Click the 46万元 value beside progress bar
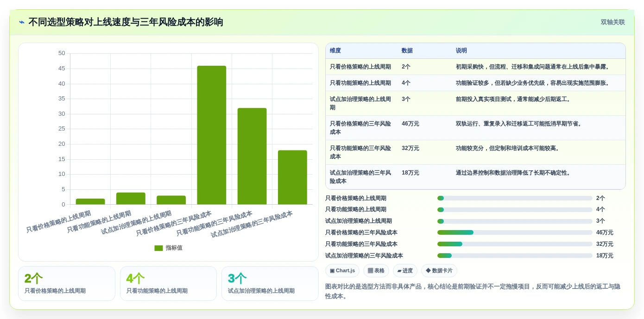Screen dimensions: 644x319 [x=605, y=232]
